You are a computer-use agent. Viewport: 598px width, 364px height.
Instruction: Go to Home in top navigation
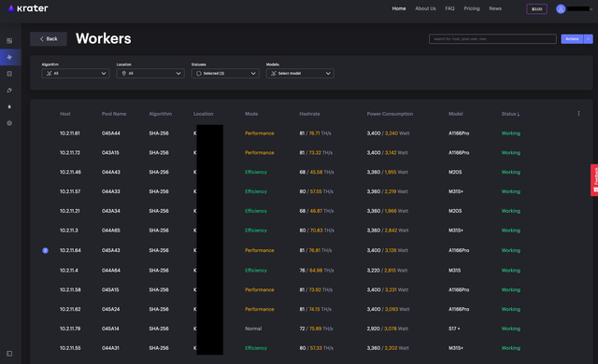[x=399, y=8]
